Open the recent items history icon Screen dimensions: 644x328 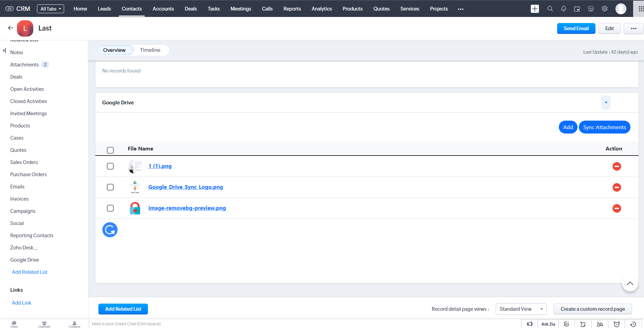[x=633, y=324]
